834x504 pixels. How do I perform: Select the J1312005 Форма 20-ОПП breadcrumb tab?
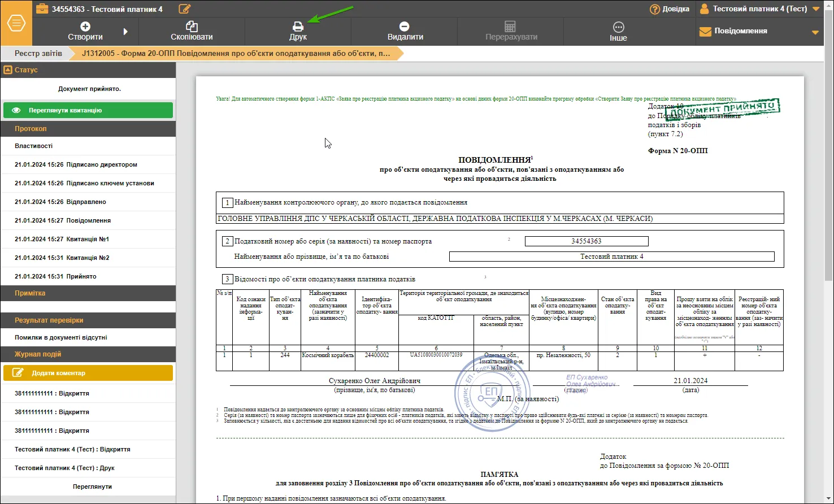[236, 53]
